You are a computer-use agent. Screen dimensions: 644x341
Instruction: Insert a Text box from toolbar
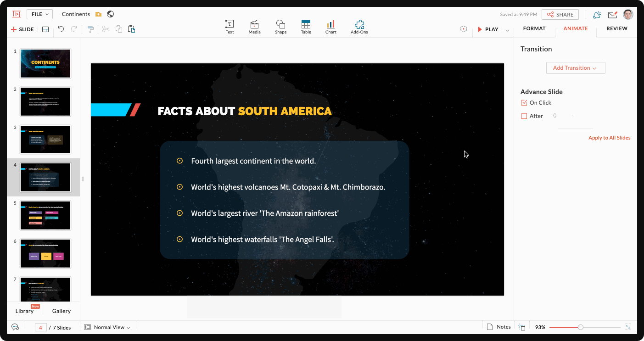(x=230, y=27)
